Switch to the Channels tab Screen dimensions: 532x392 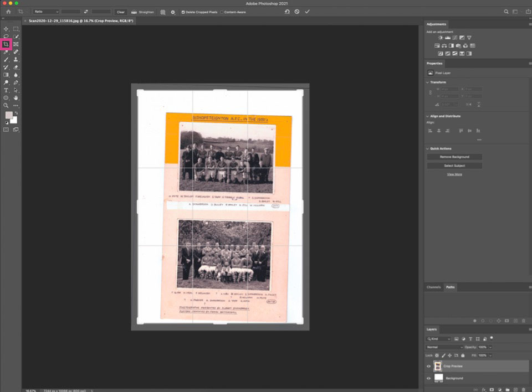pyautogui.click(x=433, y=287)
